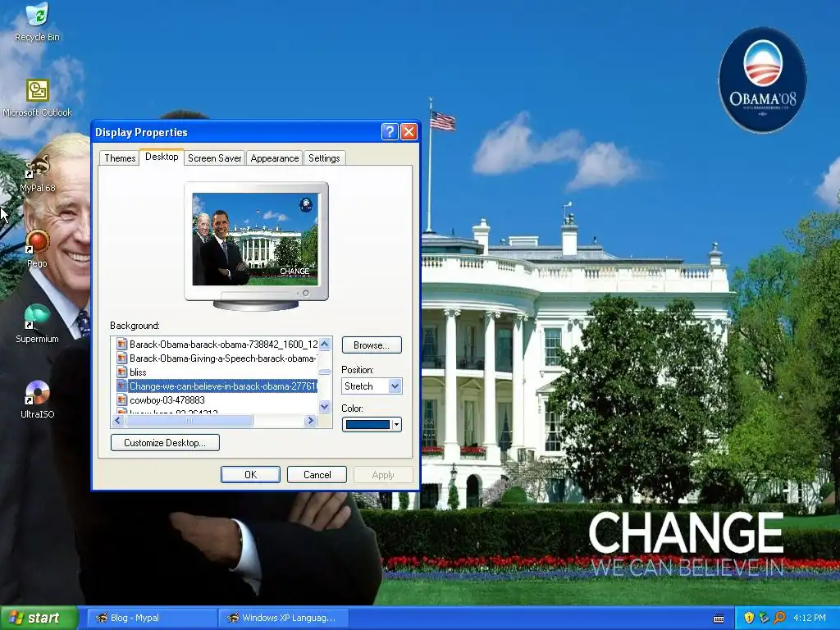The height and width of the screenshot is (630, 840).
Task: Close the Display Properties dialog
Action: coord(409,132)
